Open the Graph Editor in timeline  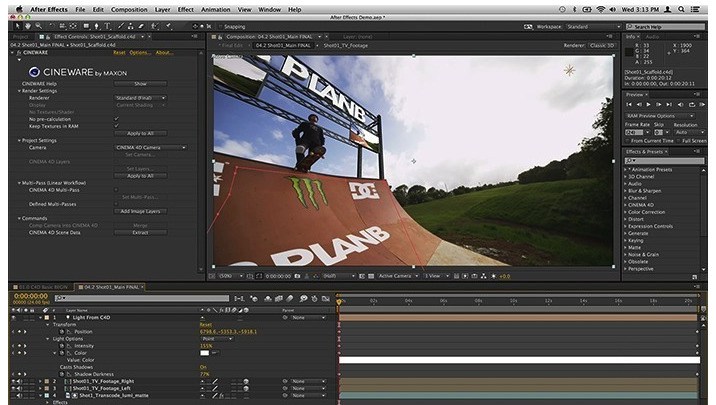point(325,299)
